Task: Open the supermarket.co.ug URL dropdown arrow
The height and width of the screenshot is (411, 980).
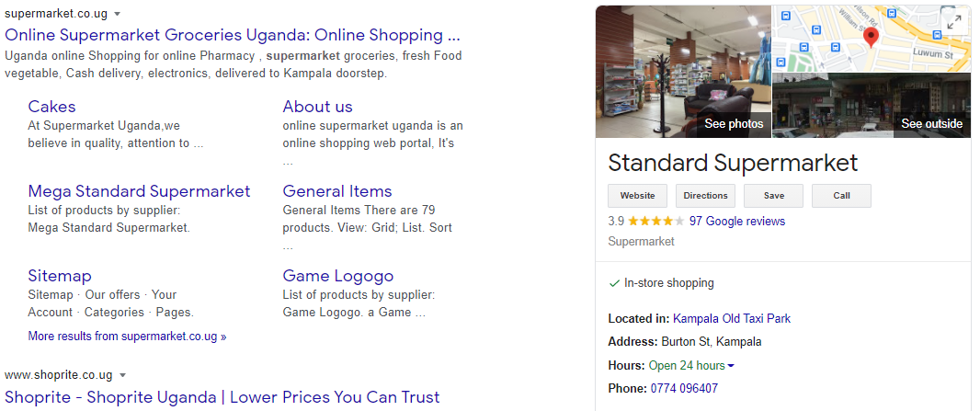Action: tap(118, 15)
